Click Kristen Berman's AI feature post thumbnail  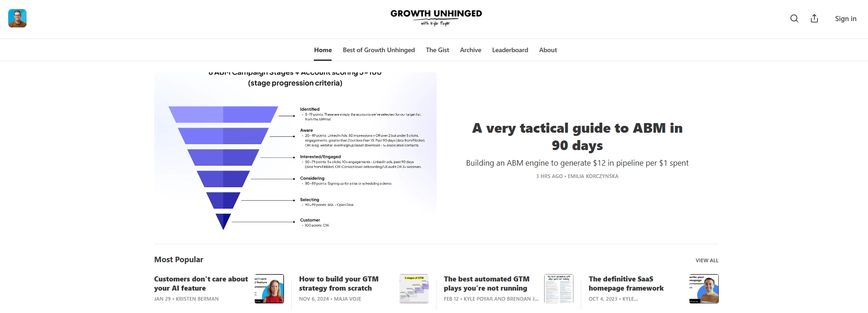[x=269, y=289]
